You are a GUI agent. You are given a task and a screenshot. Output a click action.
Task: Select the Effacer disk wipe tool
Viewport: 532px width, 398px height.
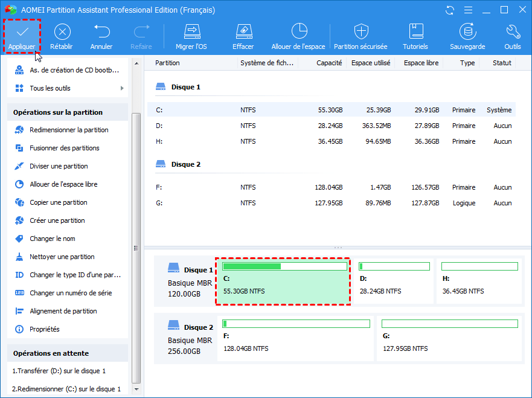243,31
